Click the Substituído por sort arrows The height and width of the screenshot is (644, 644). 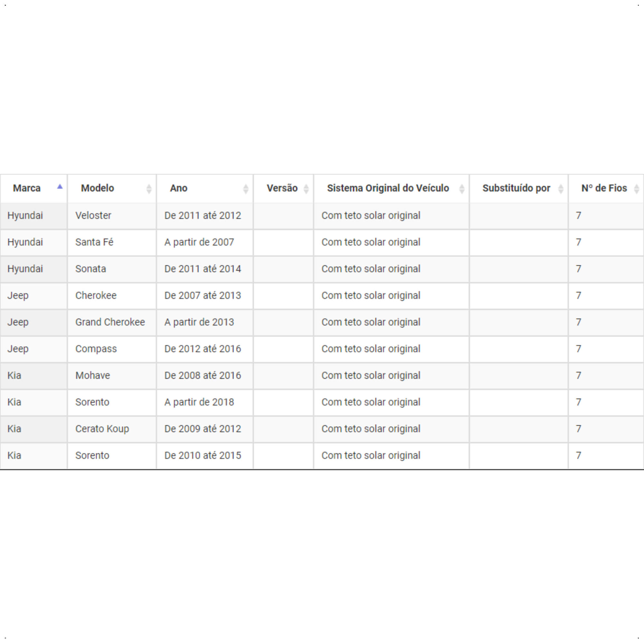click(x=561, y=189)
